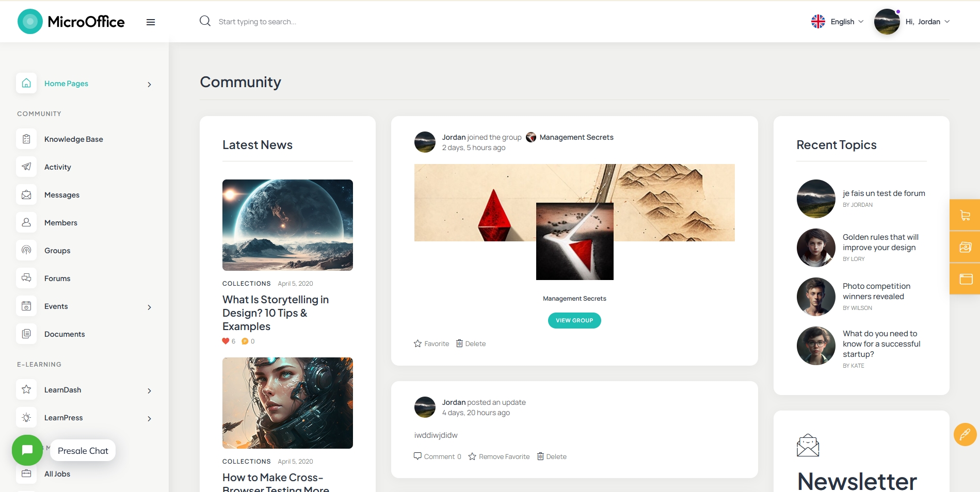
Task: Click the Messages envelope icon
Action: 26,194
